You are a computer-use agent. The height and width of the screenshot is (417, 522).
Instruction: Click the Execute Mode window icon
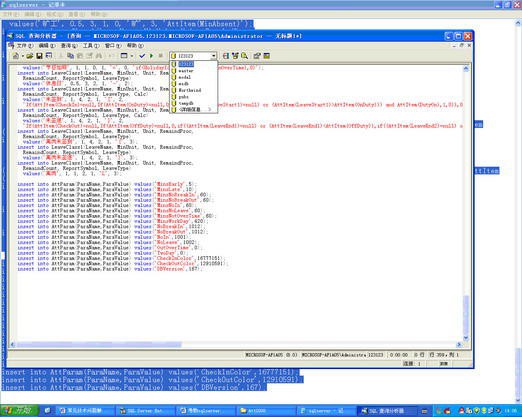pyautogui.click(x=124, y=56)
